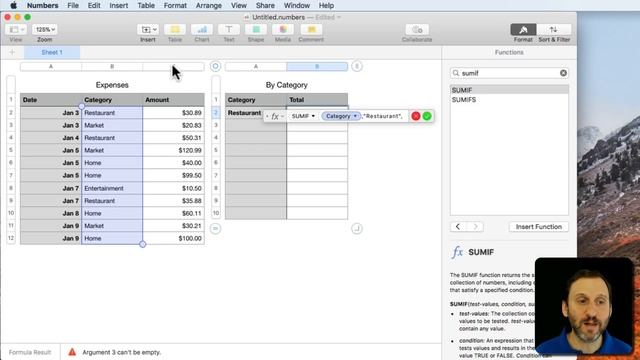The width and height of the screenshot is (640, 360).
Task: Open the File menu
Action: coord(73,5)
